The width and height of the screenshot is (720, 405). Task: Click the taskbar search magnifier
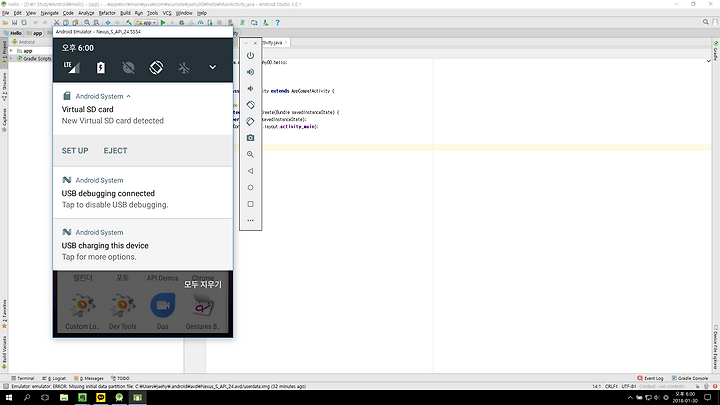tap(27, 398)
